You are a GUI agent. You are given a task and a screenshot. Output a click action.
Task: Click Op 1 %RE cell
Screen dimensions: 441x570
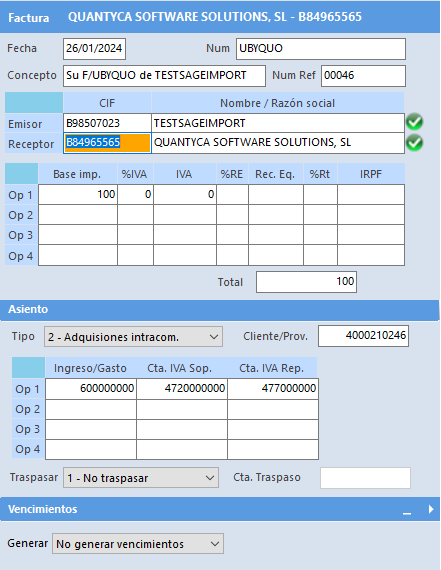click(x=233, y=194)
